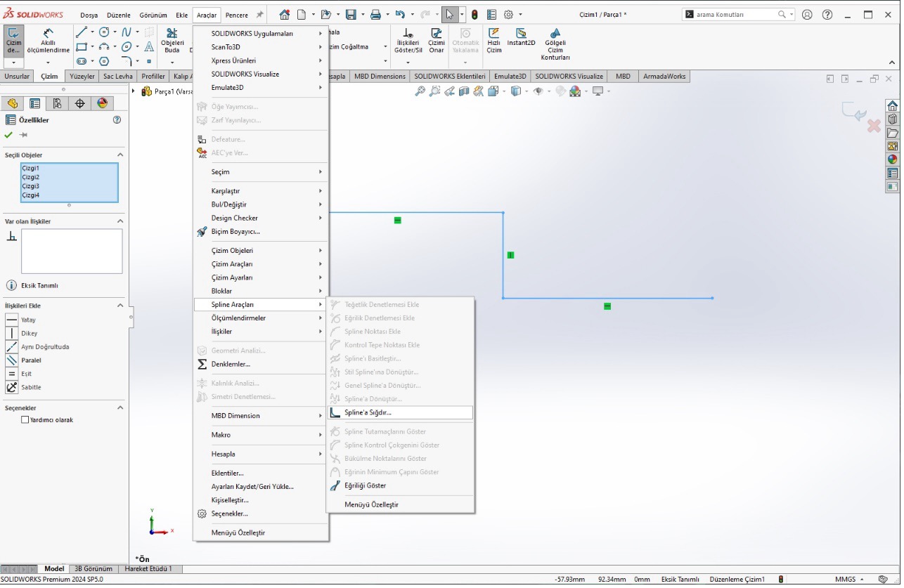Switch to the Yüzeyler ribbon tab
Screen dimensions: 904x588
(x=82, y=76)
